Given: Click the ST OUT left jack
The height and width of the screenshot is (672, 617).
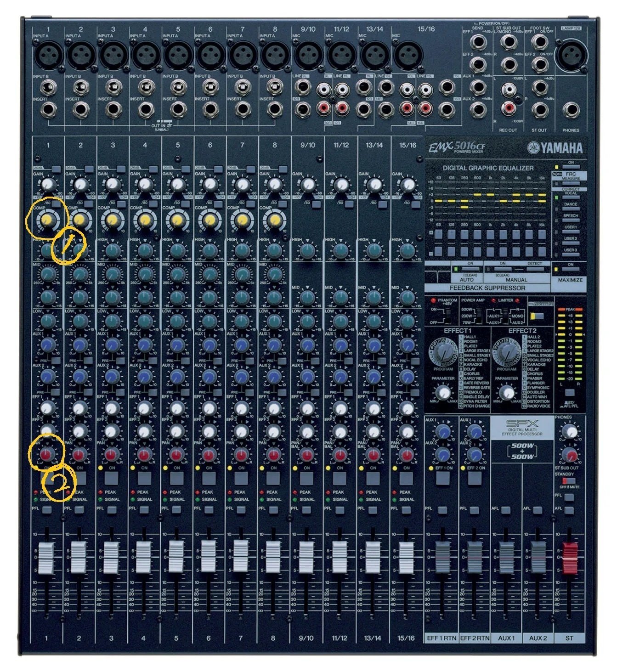Looking at the screenshot, I should click(x=539, y=87).
